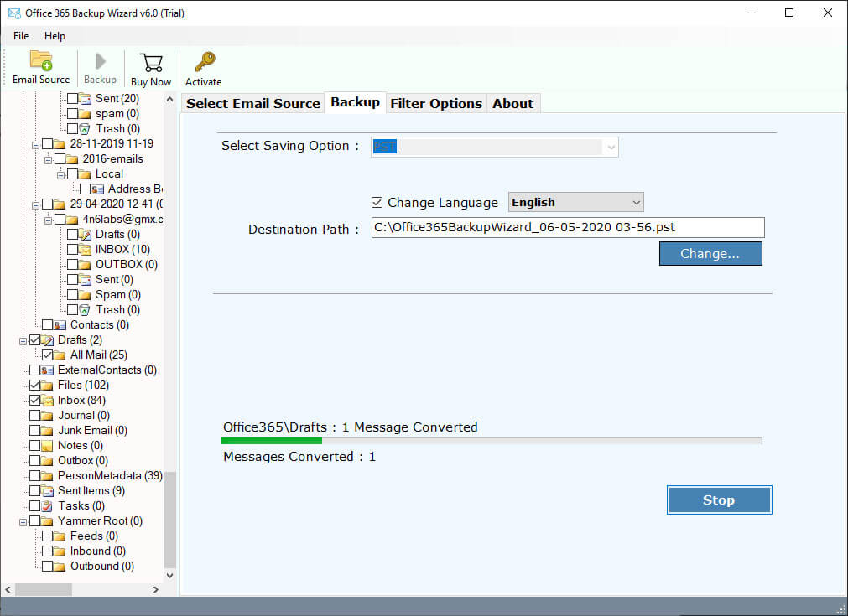Click the Activate key icon
Screen dimensions: 848x616
pyautogui.click(x=204, y=63)
